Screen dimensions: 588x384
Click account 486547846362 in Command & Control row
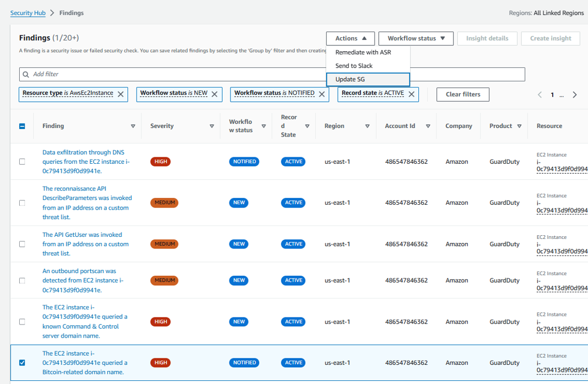coord(406,322)
